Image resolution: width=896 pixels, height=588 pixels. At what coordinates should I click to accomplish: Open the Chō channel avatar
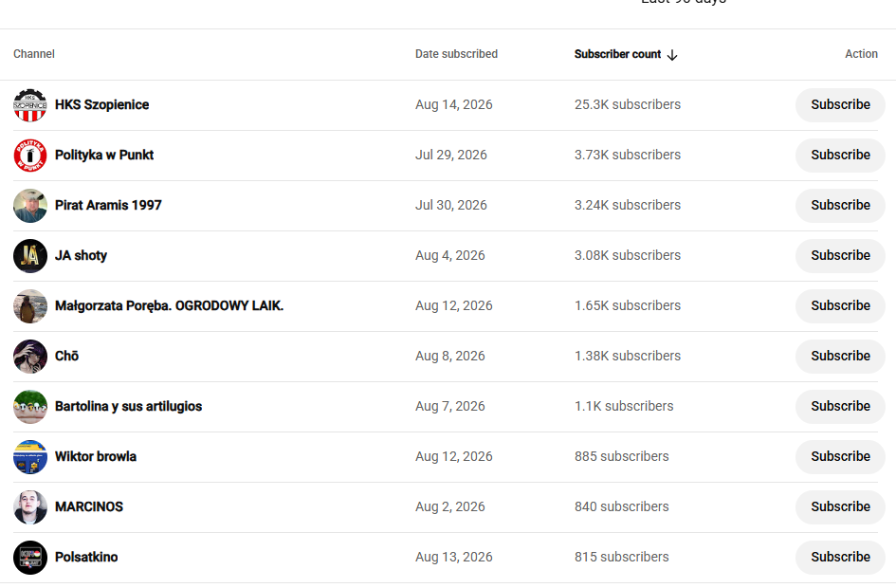[x=30, y=357]
